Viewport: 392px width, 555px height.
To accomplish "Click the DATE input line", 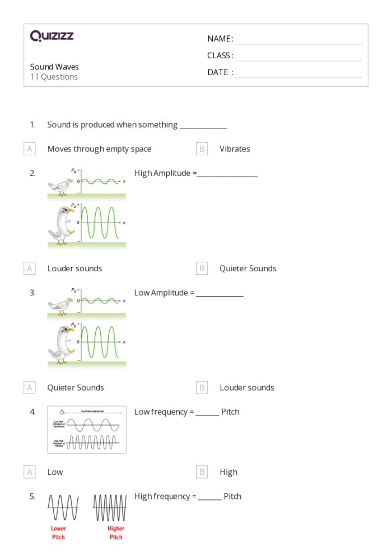I will click(x=298, y=73).
